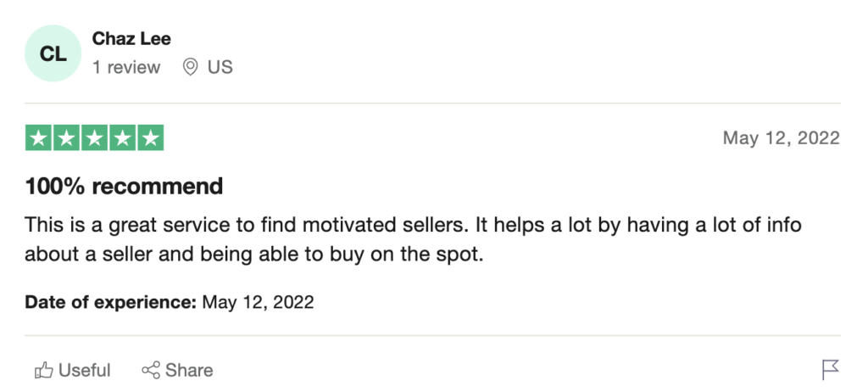Screen dimensions: 868x392
Task: Click the US country label
Action: pos(220,67)
